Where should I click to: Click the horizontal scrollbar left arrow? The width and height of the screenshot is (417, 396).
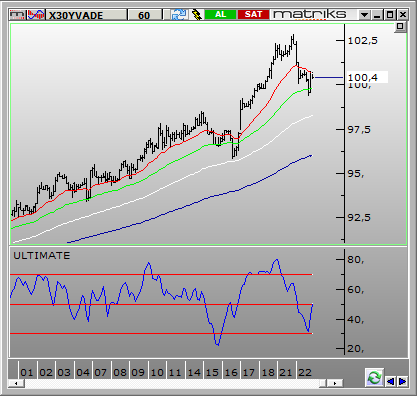coord(16,383)
